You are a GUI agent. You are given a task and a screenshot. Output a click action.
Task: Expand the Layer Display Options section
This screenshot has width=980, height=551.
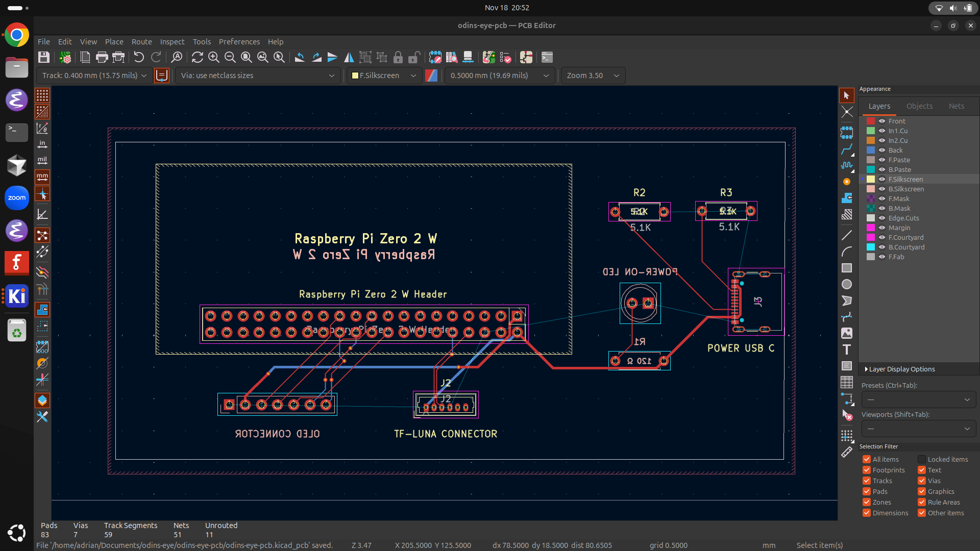click(x=866, y=368)
